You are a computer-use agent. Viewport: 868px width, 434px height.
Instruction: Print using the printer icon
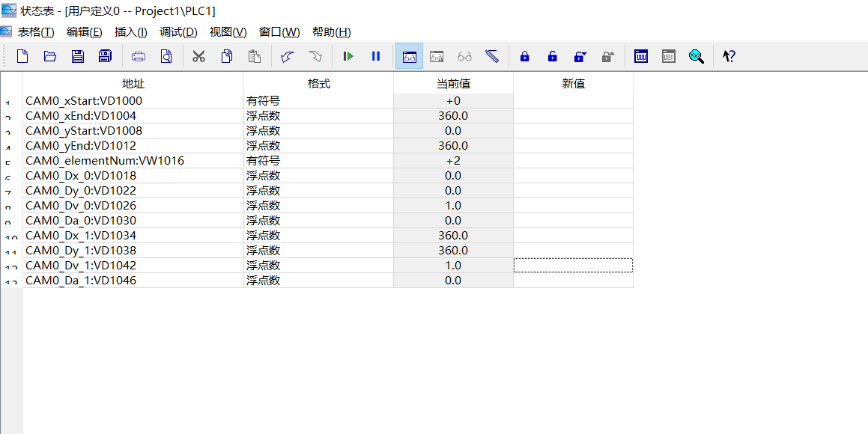click(139, 56)
